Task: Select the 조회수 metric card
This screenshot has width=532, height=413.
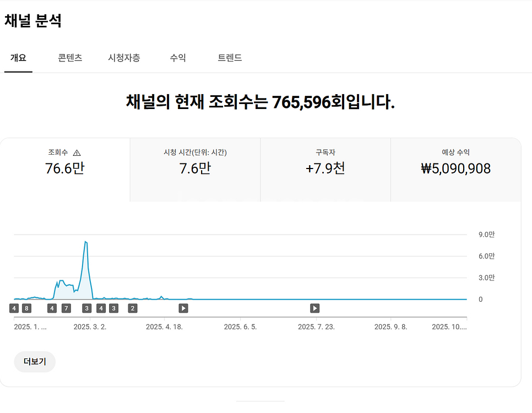Action: tap(64, 168)
